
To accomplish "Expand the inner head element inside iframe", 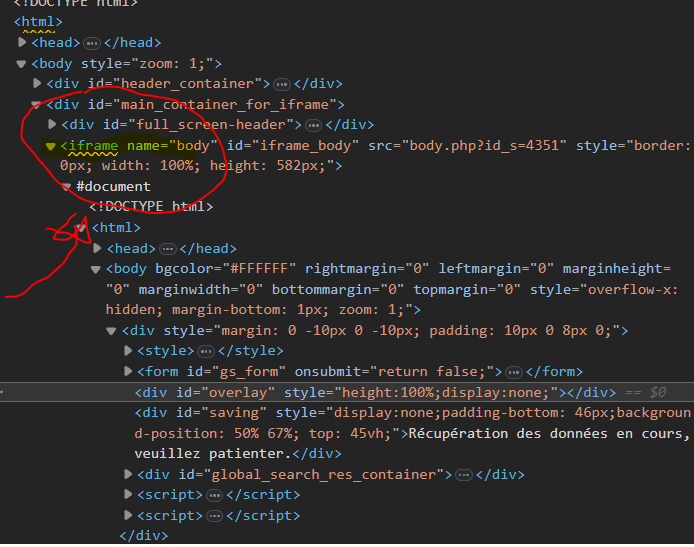I will [x=97, y=248].
